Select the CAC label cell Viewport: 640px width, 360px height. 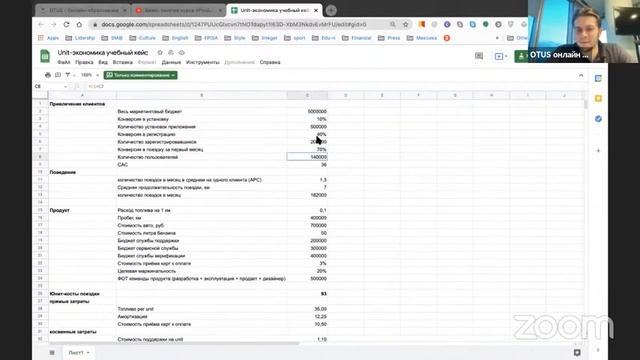[x=202, y=164]
